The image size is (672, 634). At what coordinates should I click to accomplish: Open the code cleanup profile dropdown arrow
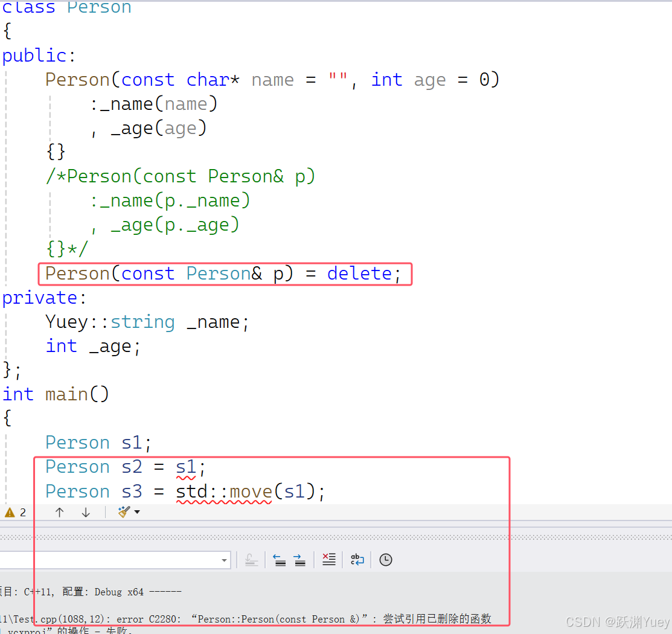pyautogui.click(x=137, y=512)
